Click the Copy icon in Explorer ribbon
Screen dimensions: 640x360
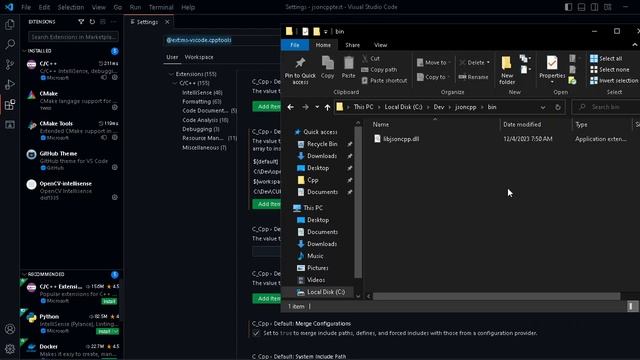click(327, 67)
